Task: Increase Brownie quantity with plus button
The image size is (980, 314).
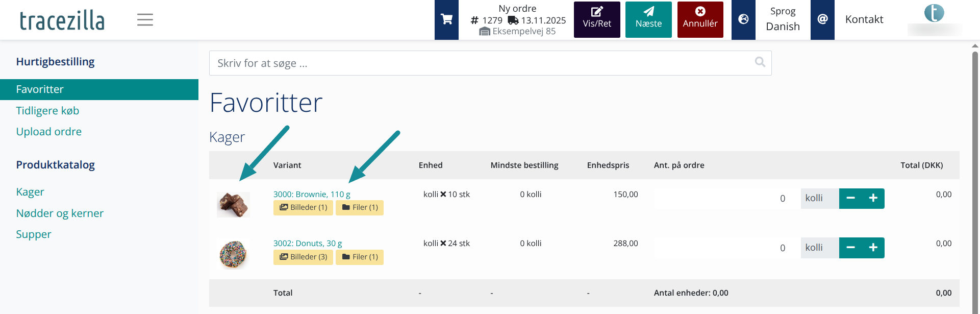Action: click(x=873, y=198)
